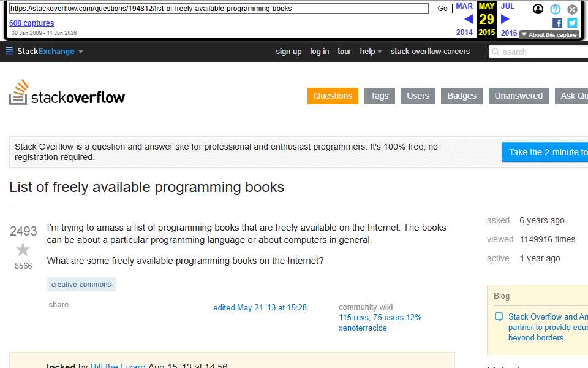Click the log in link
The height and width of the screenshot is (368, 588).
[320, 52]
